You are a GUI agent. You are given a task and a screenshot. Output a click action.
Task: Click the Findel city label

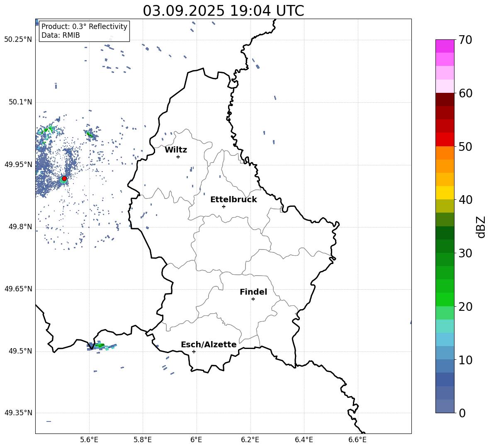pos(253,292)
